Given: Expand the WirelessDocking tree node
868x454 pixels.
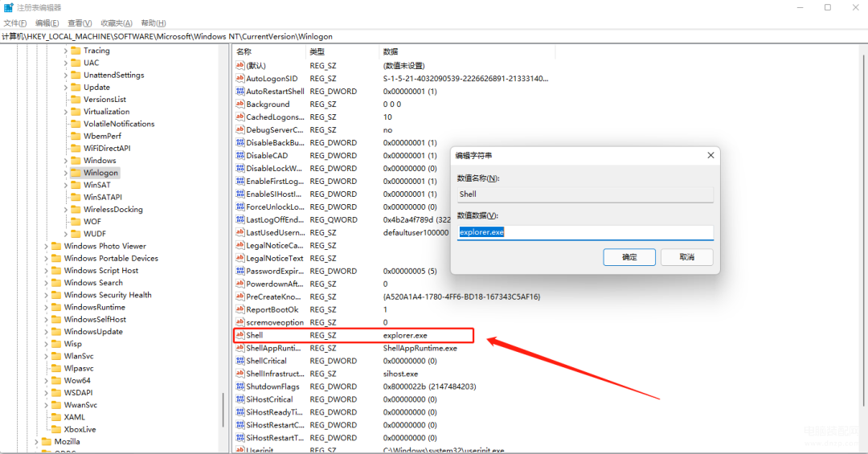Looking at the screenshot, I should [x=65, y=209].
